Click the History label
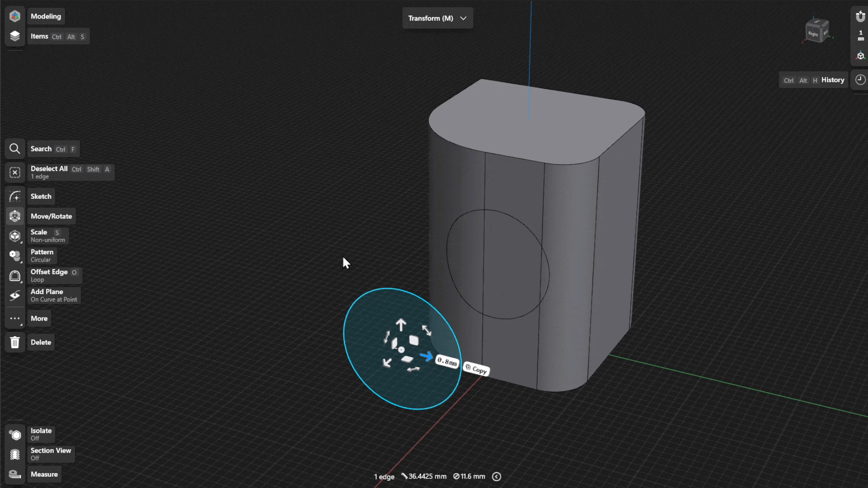The image size is (868, 488). (833, 80)
